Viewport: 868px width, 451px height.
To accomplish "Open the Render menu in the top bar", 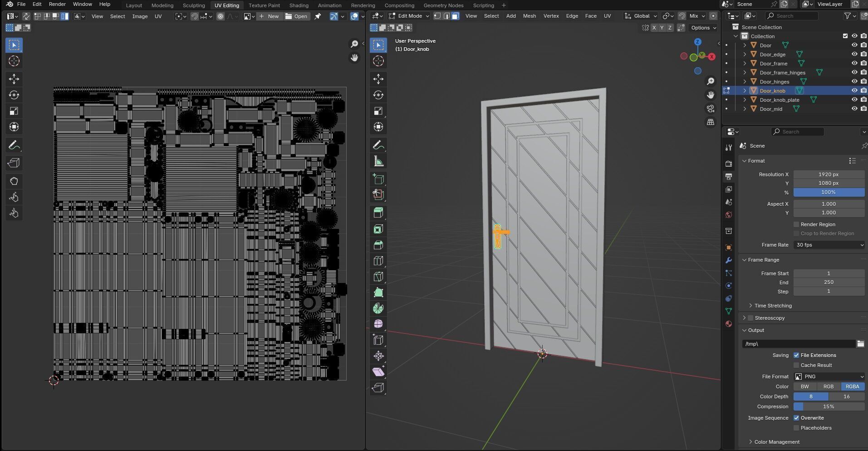I will pyautogui.click(x=57, y=4).
